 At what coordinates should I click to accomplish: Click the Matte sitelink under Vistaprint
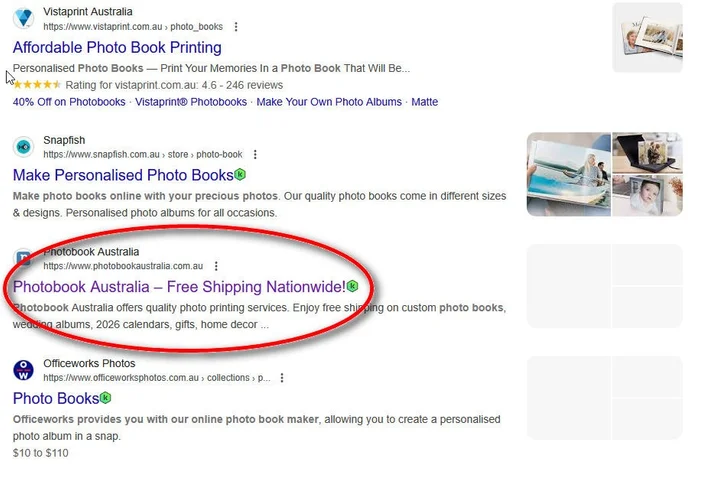pos(425,102)
